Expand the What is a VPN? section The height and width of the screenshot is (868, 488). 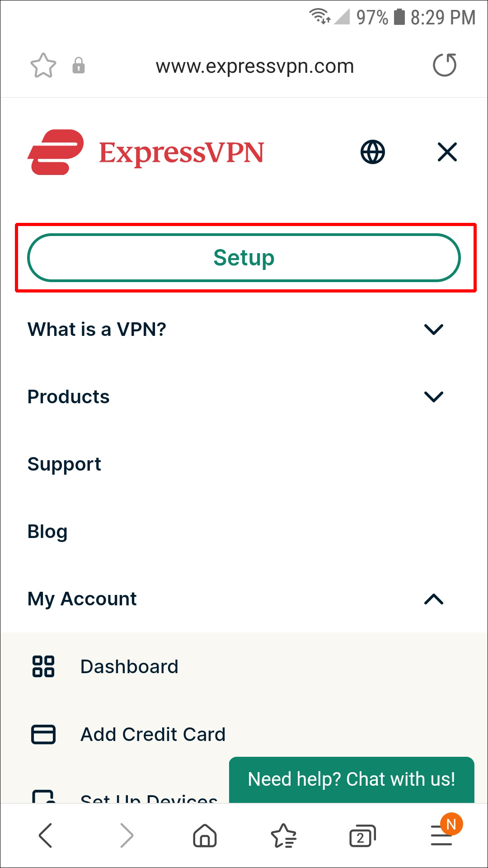[x=434, y=329]
